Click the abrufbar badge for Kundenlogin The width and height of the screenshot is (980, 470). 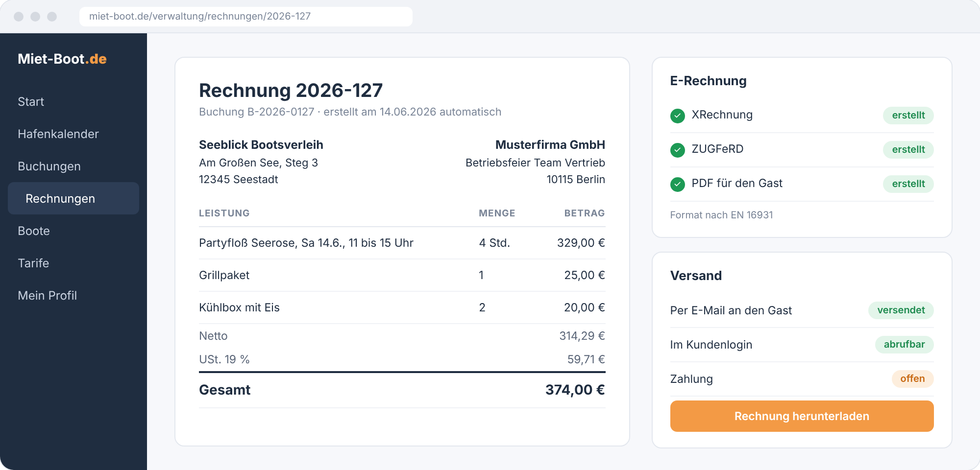(904, 345)
